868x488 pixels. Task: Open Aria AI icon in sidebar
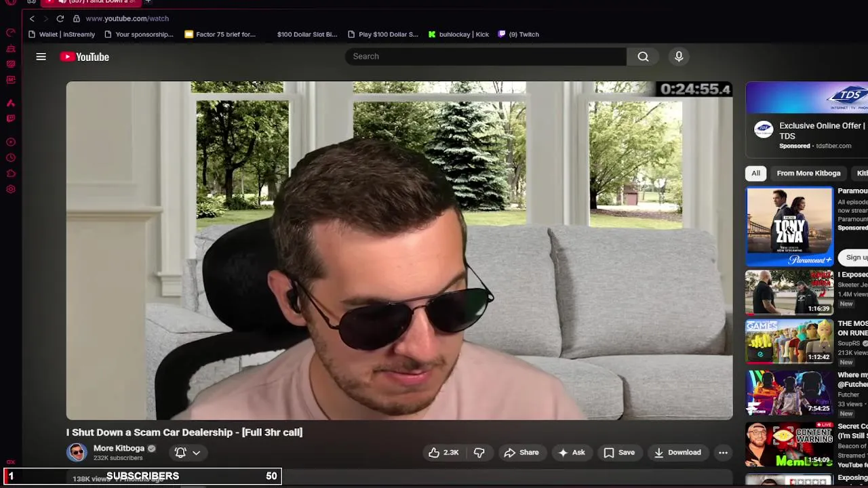[x=11, y=103]
